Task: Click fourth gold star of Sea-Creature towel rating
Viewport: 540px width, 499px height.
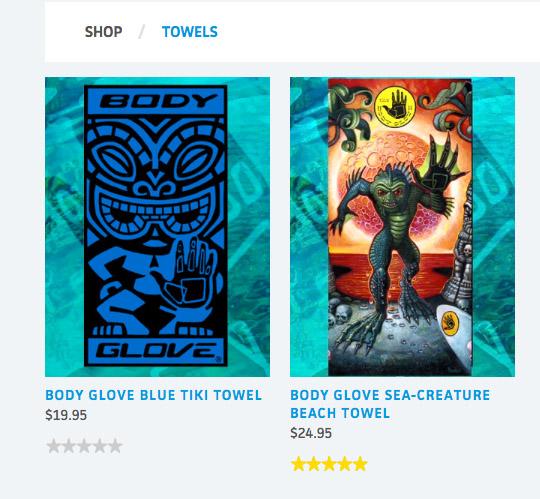Action: click(x=345, y=464)
